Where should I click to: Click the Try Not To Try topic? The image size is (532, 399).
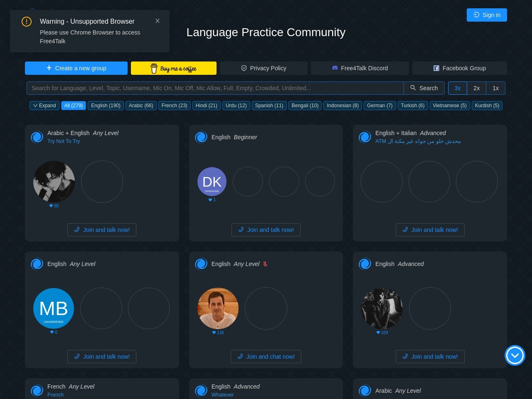[64, 141]
